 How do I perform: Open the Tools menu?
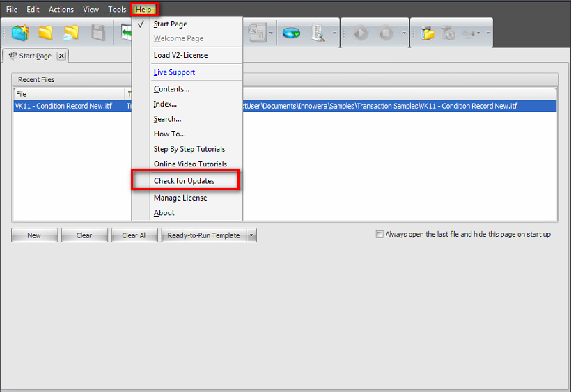click(117, 10)
